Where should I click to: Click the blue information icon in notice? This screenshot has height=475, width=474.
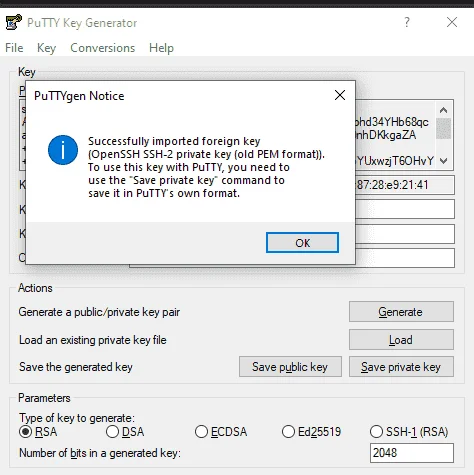pos(63,150)
